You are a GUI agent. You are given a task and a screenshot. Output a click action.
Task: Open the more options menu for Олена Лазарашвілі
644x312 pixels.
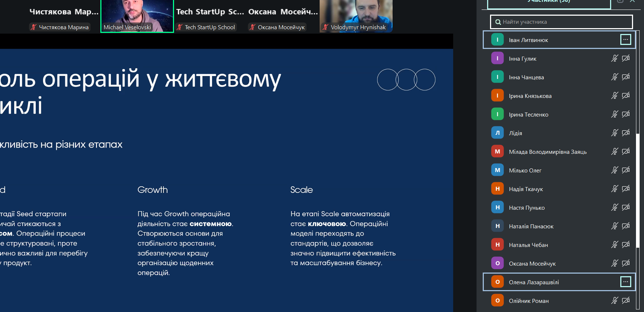625,282
